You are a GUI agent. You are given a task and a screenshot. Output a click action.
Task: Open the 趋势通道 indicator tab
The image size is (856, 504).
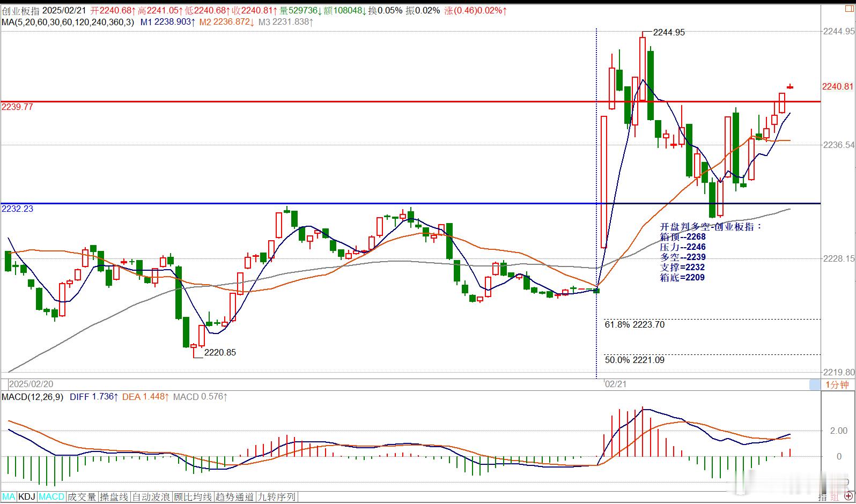tap(235, 497)
